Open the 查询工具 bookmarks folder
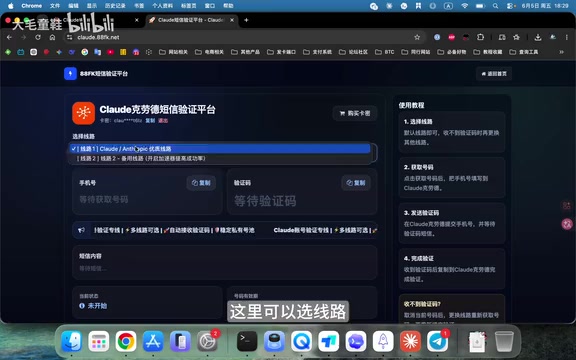This screenshot has width=576, height=360. point(524,52)
